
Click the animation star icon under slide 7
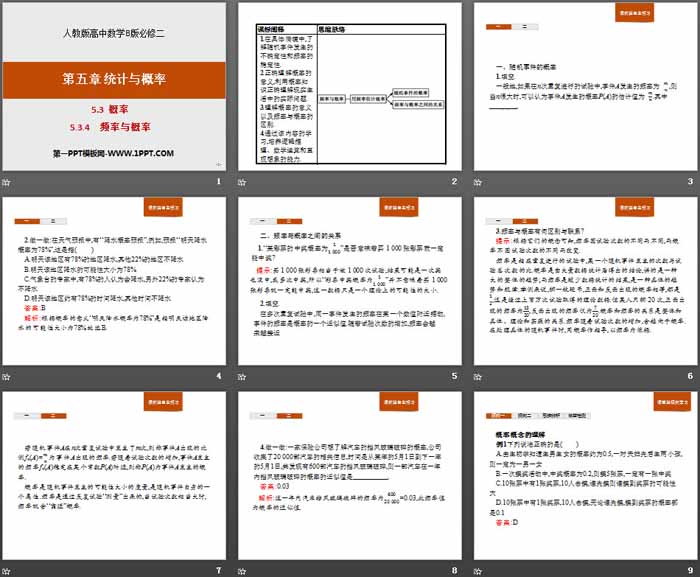tap(8, 570)
